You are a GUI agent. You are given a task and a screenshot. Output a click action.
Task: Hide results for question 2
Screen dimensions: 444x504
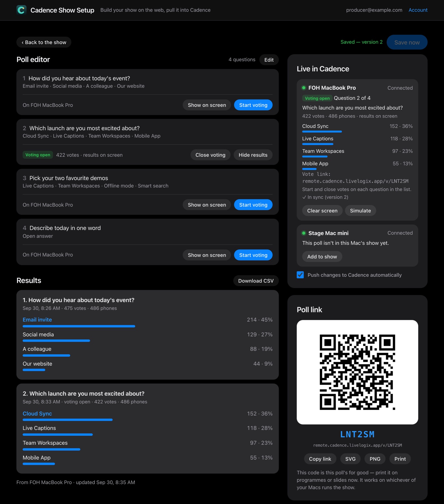(253, 155)
